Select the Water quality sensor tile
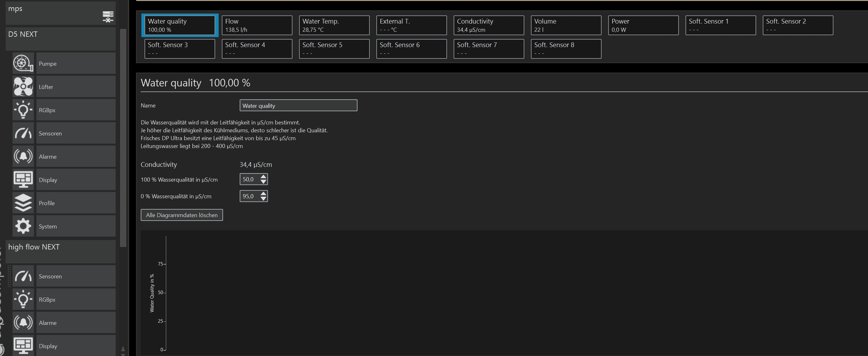The image size is (868, 356). click(x=180, y=25)
